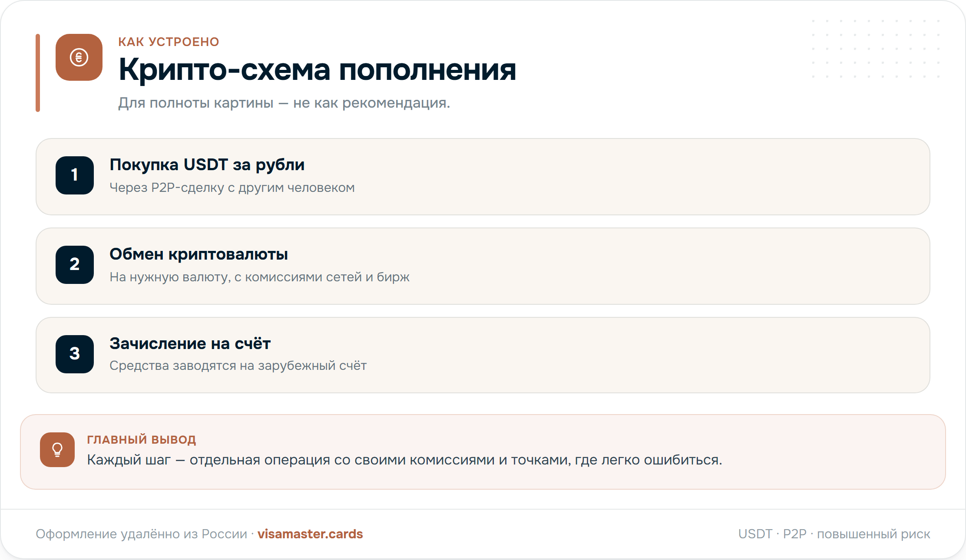Click 'Средства заводятся на зарубежный счёт' text
966x560 pixels.
238,366
